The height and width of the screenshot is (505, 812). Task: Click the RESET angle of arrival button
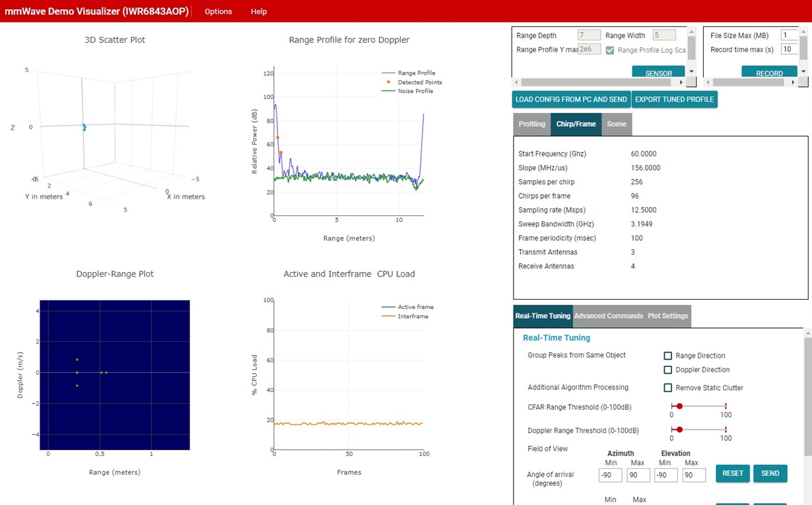(733, 473)
